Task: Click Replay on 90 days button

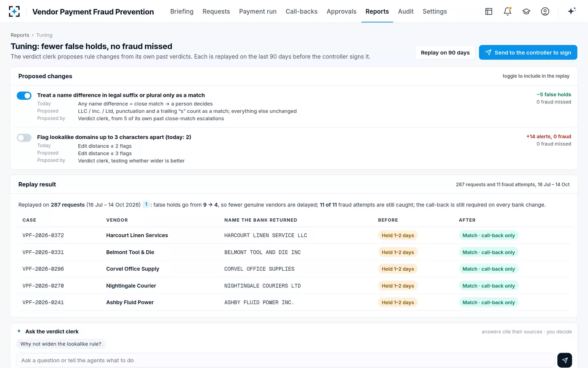Action: [x=445, y=52]
